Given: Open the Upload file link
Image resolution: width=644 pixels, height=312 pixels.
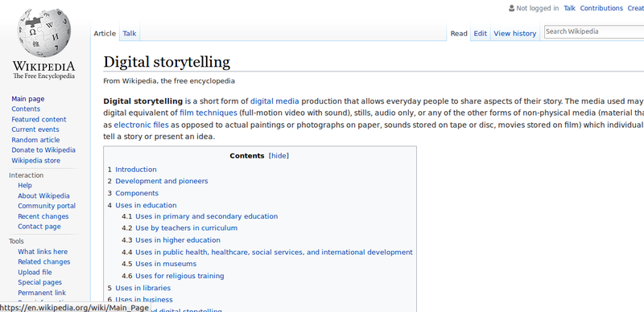Looking at the screenshot, I should coord(35,272).
